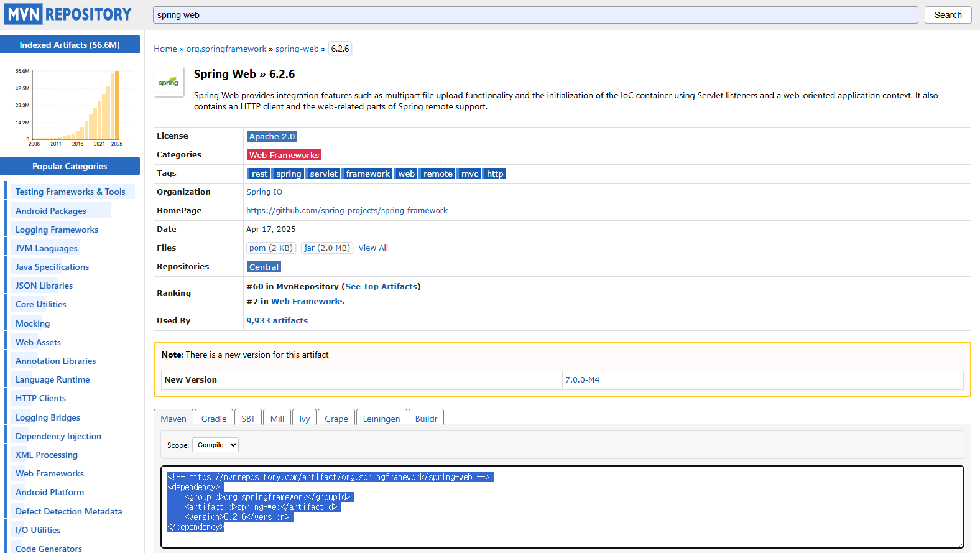Open Language Runtime category

pos(53,379)
